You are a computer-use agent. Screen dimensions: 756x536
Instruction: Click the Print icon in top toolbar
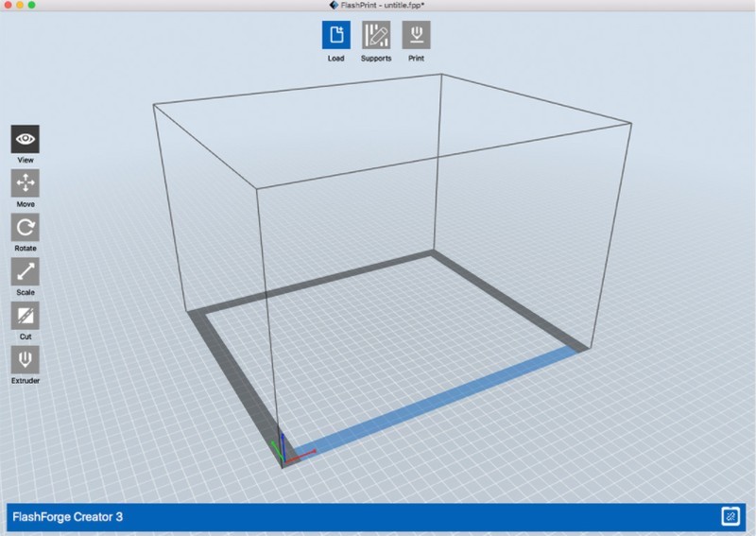[x=416, y=36]
